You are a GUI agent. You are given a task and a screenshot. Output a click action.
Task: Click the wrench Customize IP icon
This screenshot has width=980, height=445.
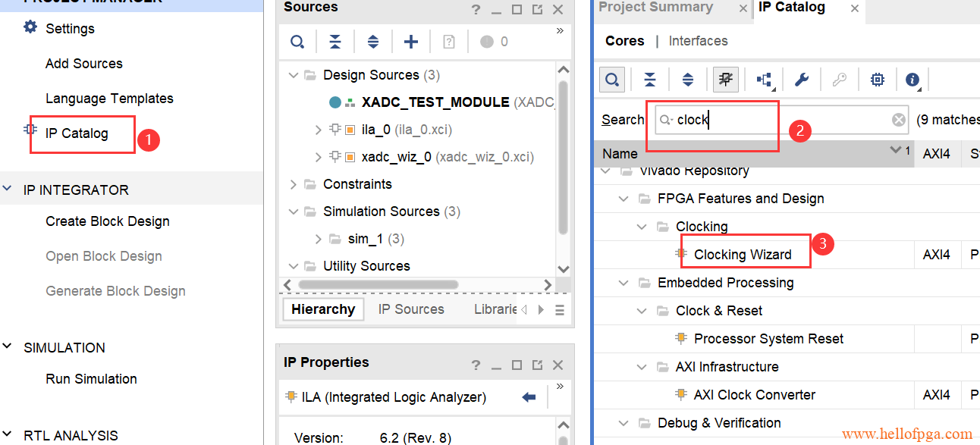(802, 80)
